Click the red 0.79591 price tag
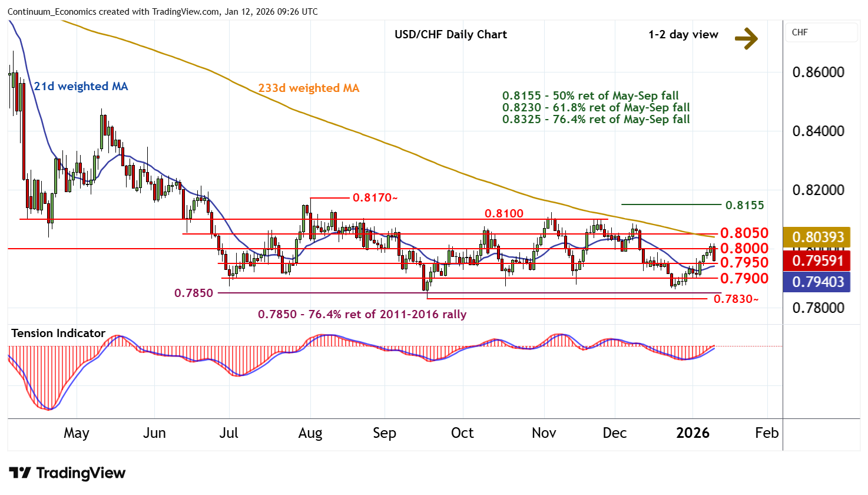 point(817,260)
